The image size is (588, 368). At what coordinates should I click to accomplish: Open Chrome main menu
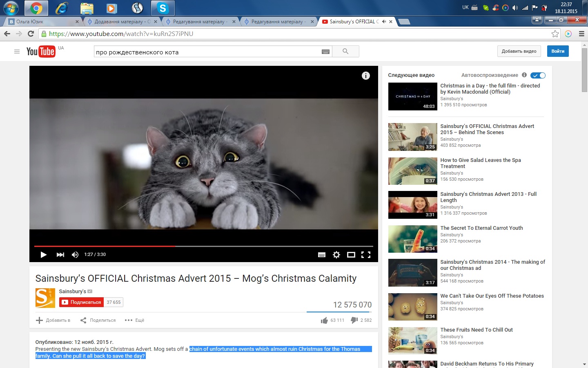point(581,34)
